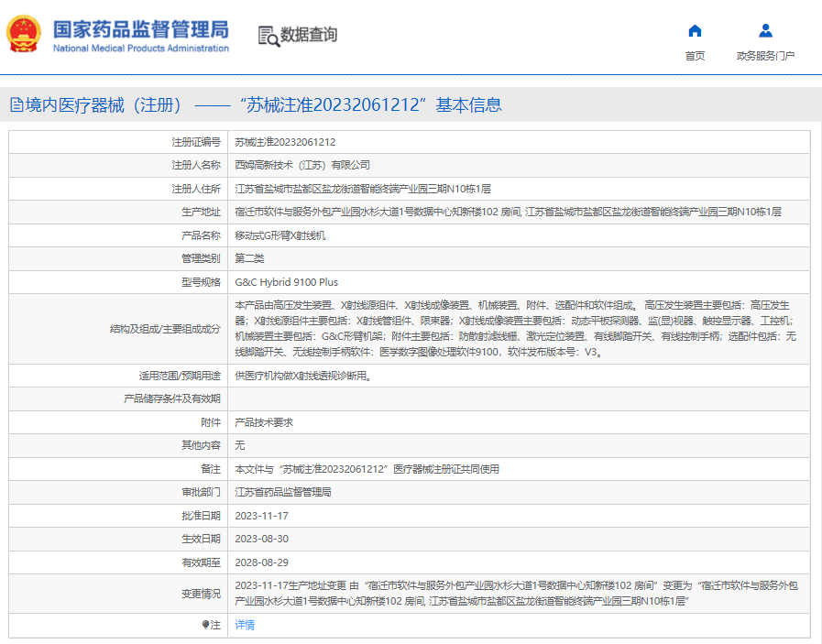Click the 注册人名称 row label

click(x=196, y=165)
